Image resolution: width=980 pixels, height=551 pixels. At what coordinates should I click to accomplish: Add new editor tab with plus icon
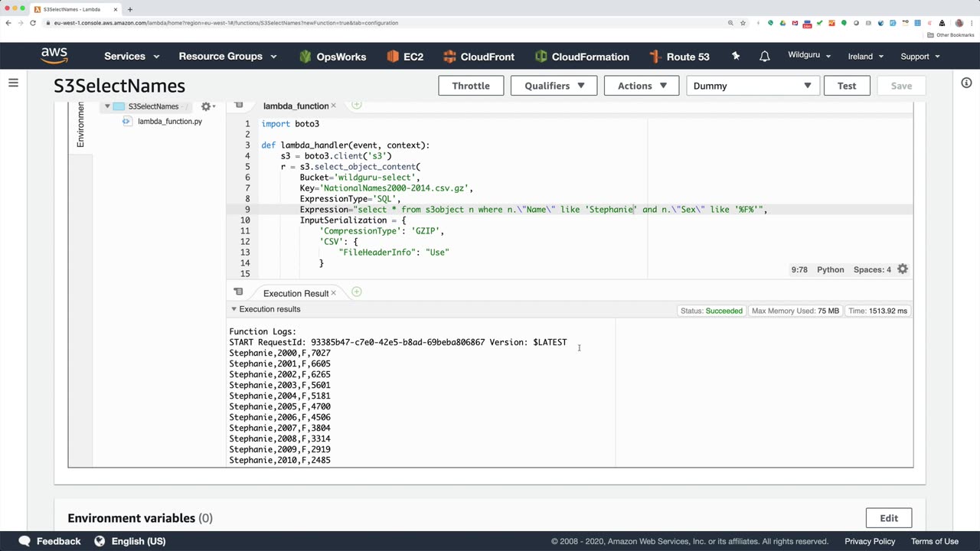pyautogui.click(x=357, y=106)
